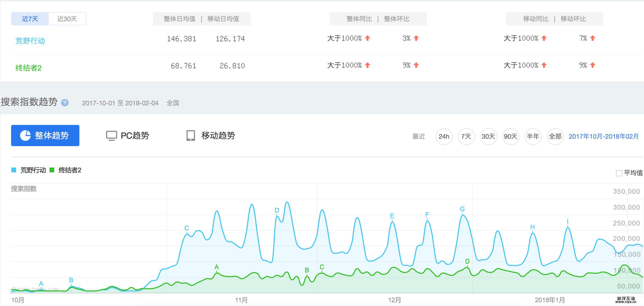This screenshot has width=644, height=306.
Task: Click the red up arrow beside 3%
Action: click(x=416, y=38)
